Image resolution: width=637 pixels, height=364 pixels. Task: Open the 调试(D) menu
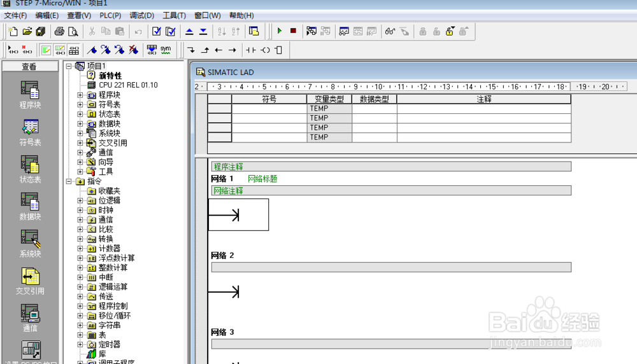142,15
